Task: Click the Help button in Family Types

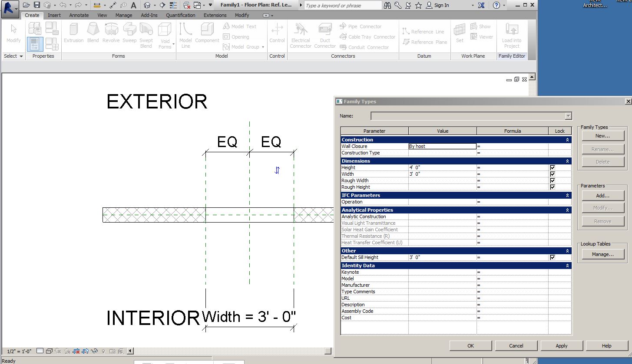Action: (607, 346)
